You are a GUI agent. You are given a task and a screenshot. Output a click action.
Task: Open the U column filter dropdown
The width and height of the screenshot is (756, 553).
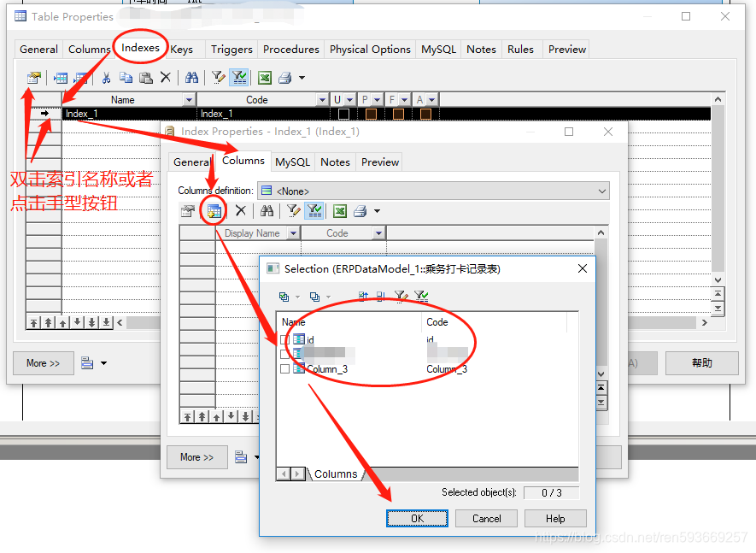pyautogui.click(x=350, y=100)
